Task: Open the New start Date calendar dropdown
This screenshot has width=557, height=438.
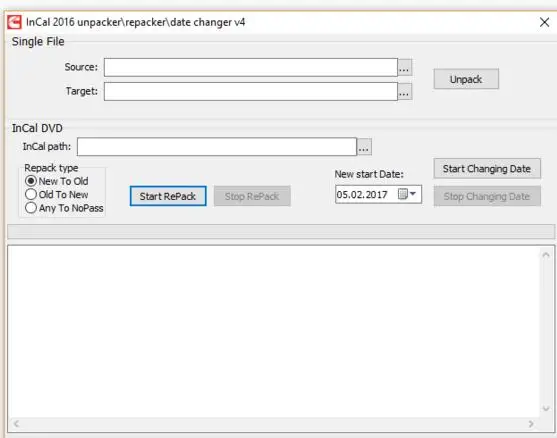Action: 407,194
